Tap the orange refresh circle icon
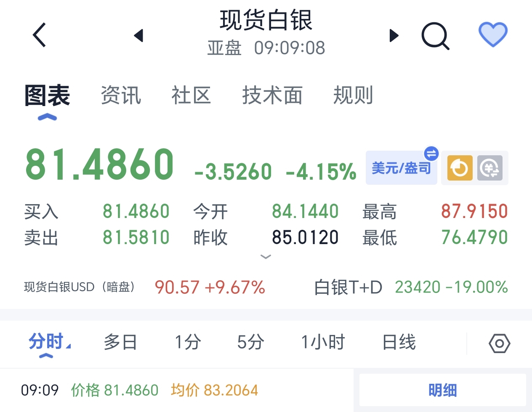The image size is (532, 412). pos(460,168)
